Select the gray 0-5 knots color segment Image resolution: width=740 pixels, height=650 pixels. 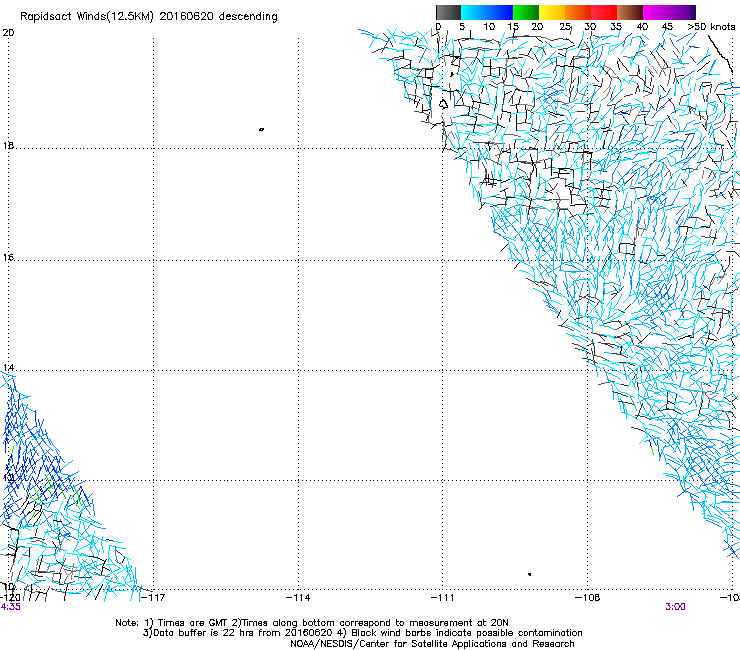(x=448, y=12)
